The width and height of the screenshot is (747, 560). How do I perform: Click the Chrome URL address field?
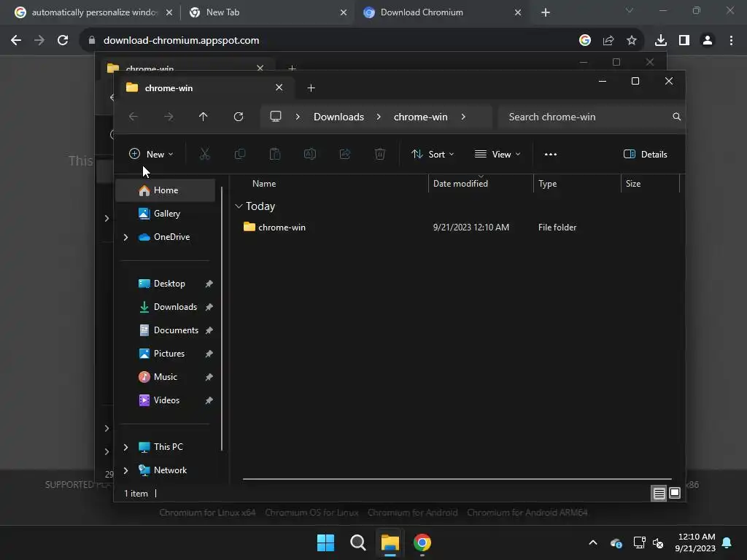[333, 41]
